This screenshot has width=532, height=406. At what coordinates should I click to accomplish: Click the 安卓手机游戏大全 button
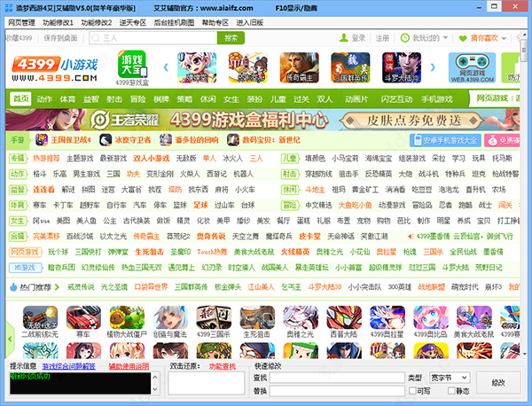445,140
